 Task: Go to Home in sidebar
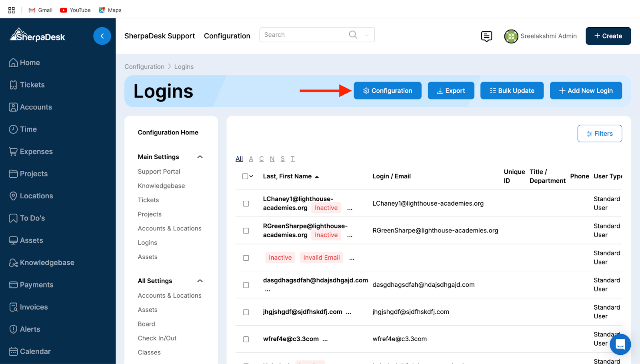coord(30,63)
